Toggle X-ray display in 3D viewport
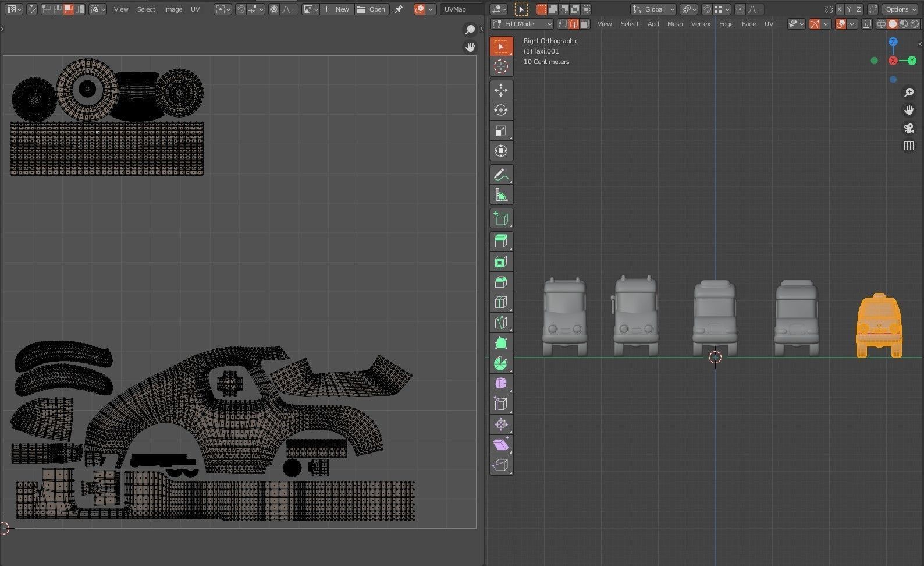Image resolution: width=924 pixels, height=566 pixels. [x=867, y=24]
